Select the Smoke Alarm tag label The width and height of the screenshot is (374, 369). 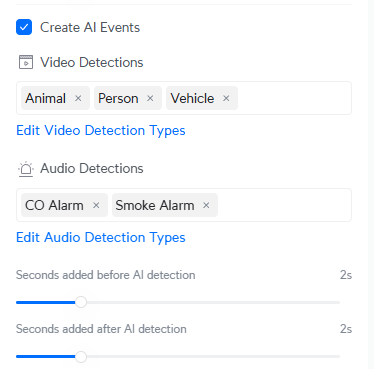(x=155, y=205)
